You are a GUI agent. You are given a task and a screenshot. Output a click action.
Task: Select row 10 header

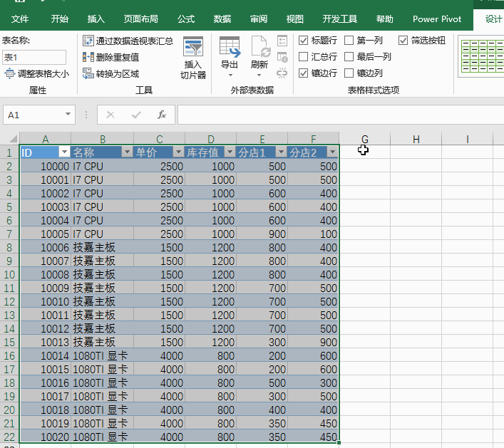(x=9, y=275)
